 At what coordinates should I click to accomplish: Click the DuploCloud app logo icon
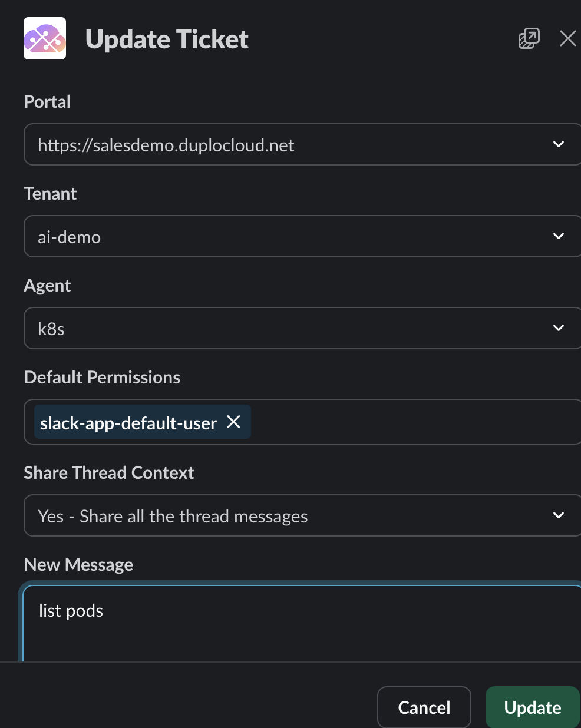[45, 38]
